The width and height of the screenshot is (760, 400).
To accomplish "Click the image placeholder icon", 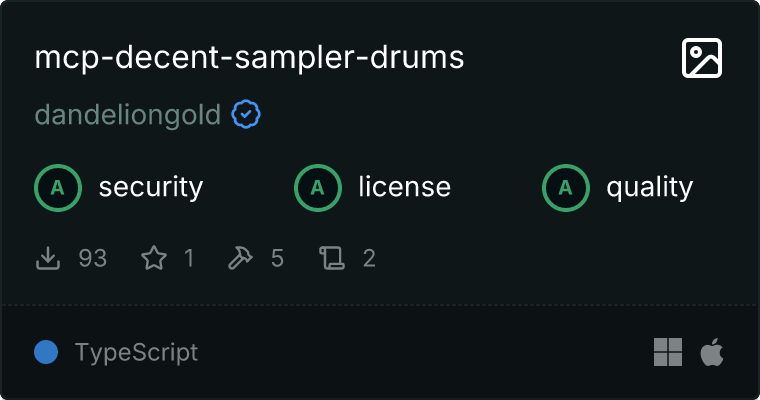I will 701,59.
